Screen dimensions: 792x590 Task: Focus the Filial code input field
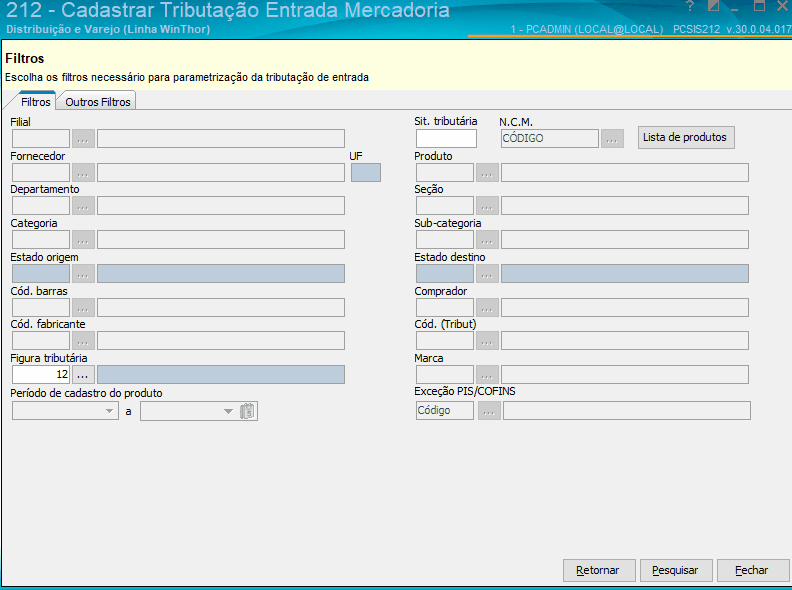(x=41, y=138)
